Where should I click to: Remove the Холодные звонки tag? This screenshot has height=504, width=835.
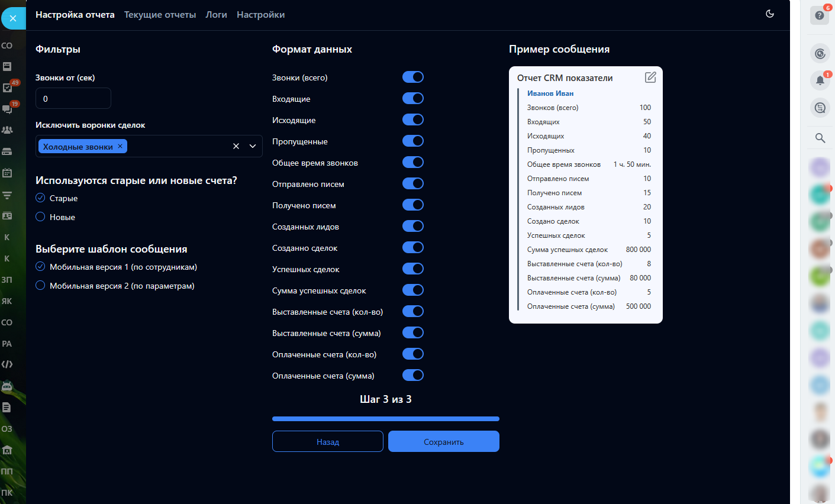point(120,146)
